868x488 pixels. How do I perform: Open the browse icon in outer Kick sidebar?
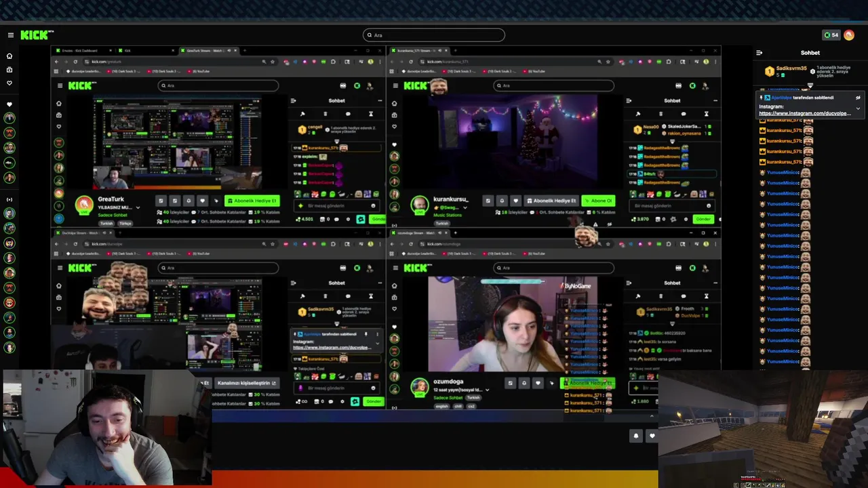[x=9, y=70]
